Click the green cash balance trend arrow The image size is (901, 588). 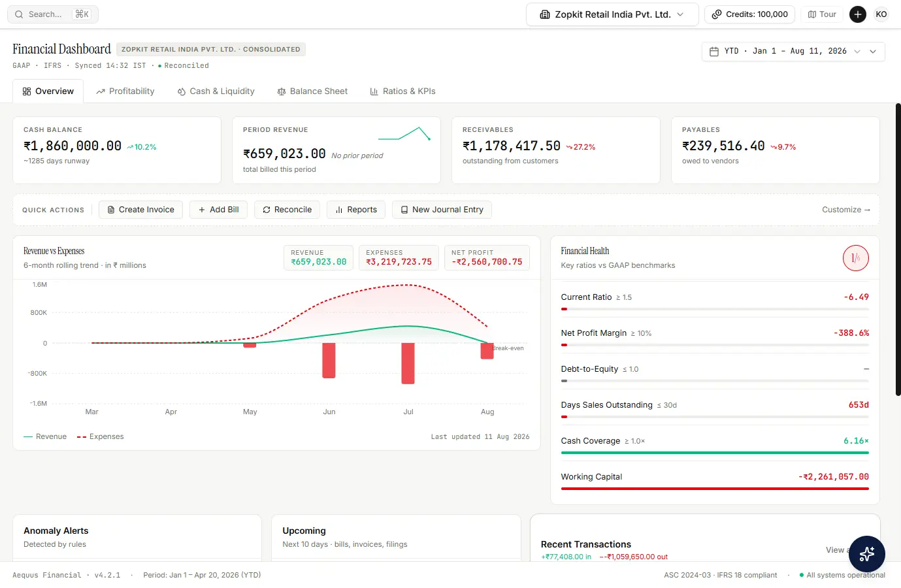130,147
